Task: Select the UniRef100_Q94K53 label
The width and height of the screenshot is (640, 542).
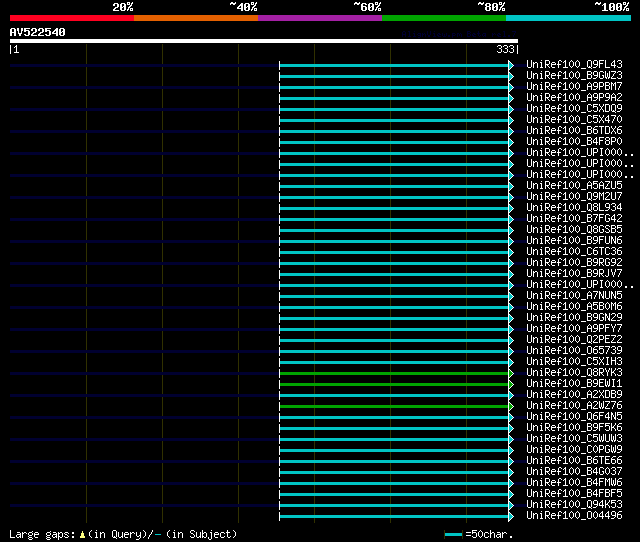Action: pyautogui.click(x=574, y=505)
